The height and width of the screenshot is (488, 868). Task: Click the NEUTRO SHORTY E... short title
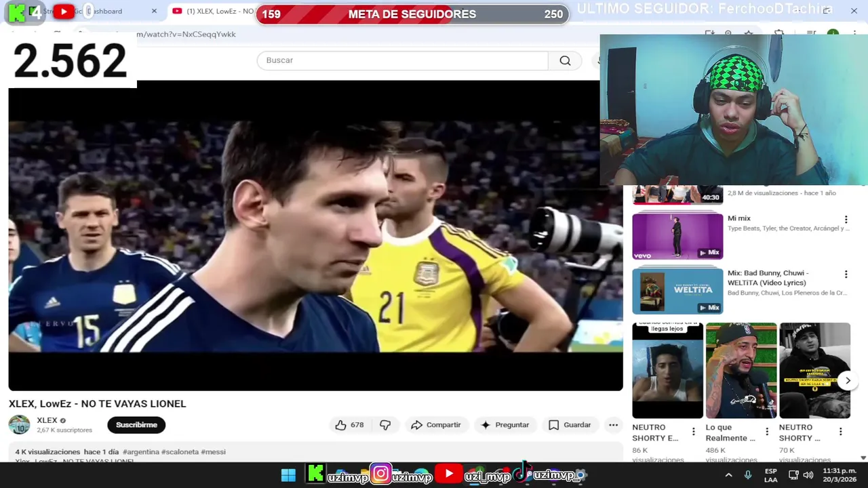coord(655,432)
